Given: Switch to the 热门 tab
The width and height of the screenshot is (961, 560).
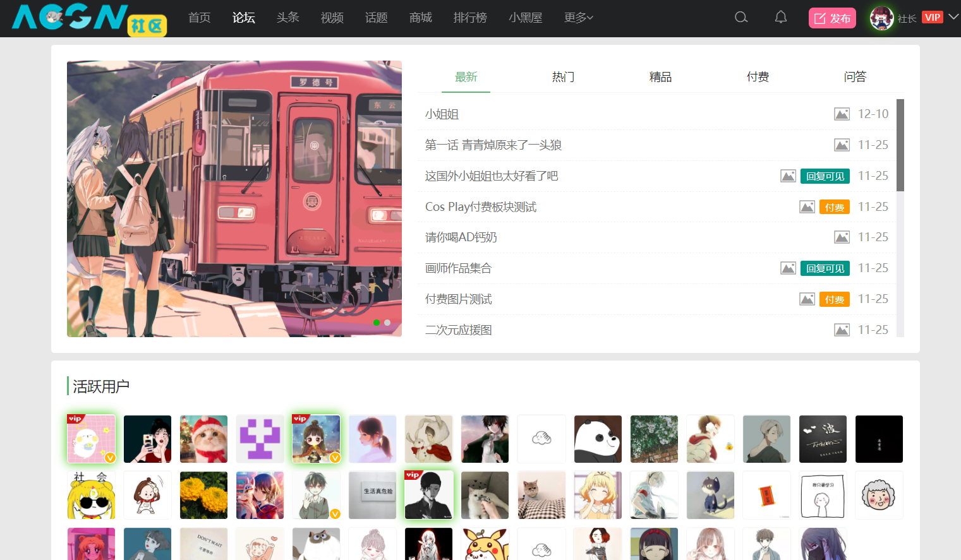Looking at the screenshot, I should pos(563,77).
